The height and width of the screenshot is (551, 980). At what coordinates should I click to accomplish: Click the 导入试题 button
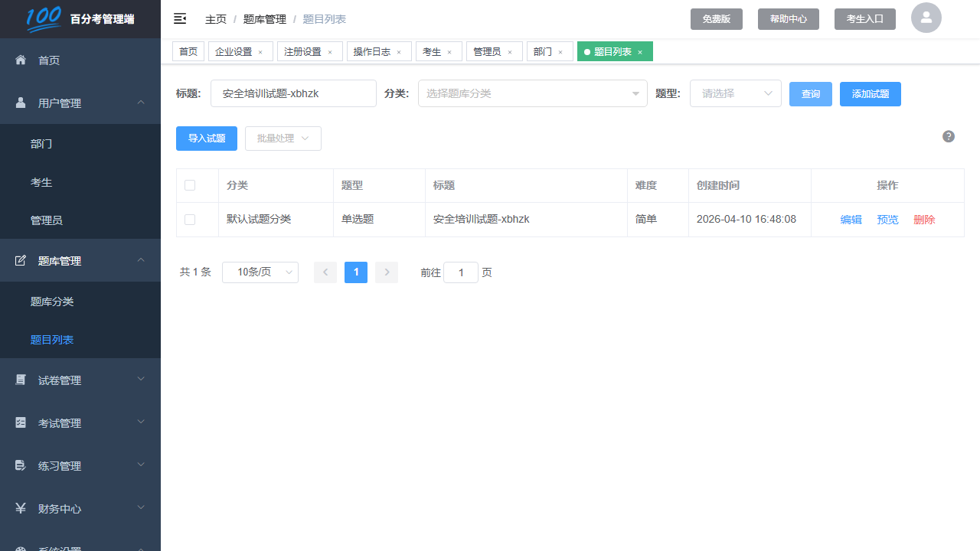click(x=207, y=139)
